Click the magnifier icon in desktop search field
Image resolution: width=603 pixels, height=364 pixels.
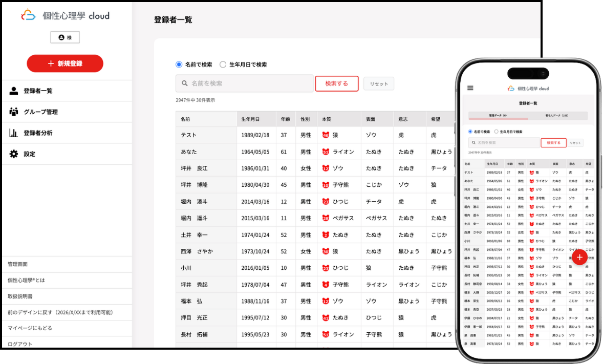point(185,83)
